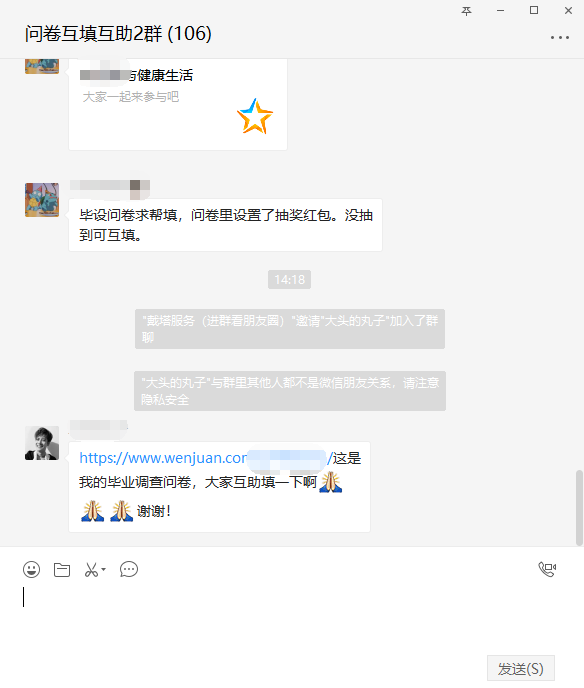Click the black-and-white portrait avatar
This screenshot has height=688, width=584.
pos(42,443)
